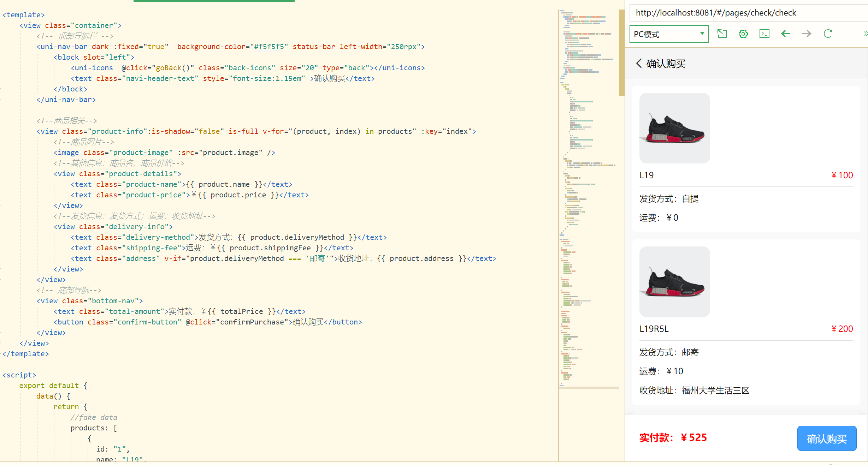The width and height of the screenshot is (868, 465).
Task: Click the 运费：￥0 text
Action: 659,218
